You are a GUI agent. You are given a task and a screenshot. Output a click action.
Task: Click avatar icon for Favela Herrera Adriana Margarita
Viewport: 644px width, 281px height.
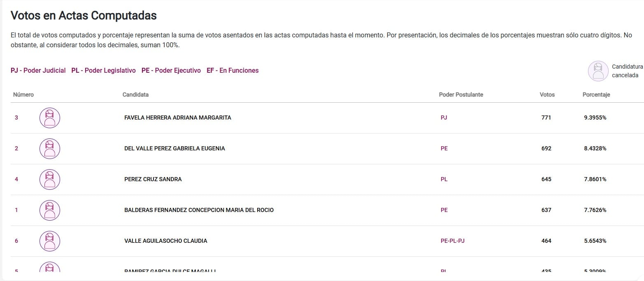50,118
